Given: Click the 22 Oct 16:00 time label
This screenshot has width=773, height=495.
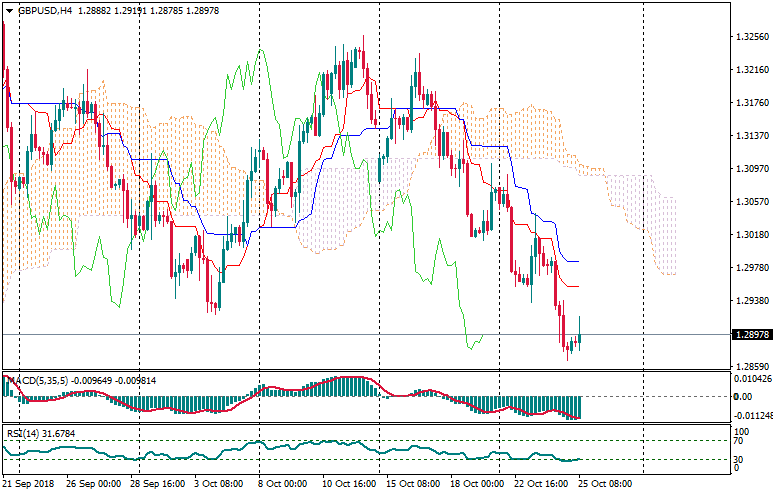Looking at the screenshot, I should (x=540, y=483).
